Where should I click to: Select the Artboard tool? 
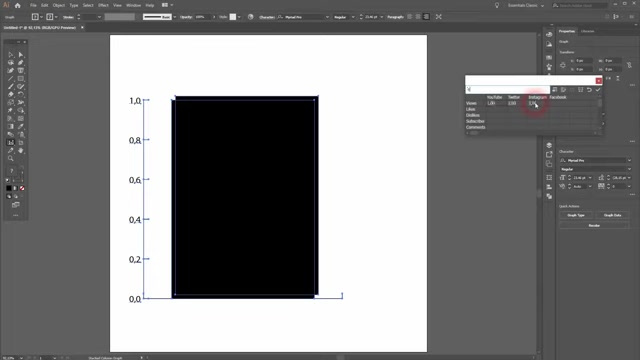21,142
